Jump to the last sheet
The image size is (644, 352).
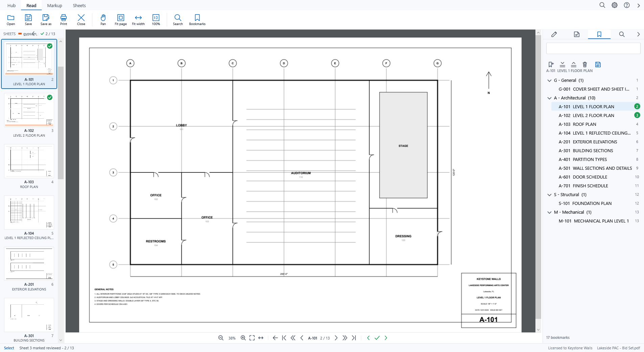tap(354, 338)
